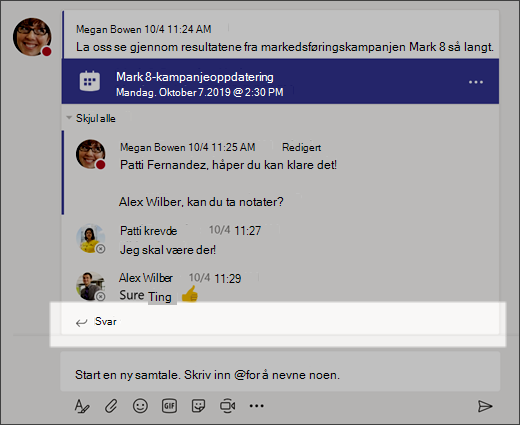The height and width of the screenshot is (425, 520).
Task: Click the thumbs up emoji in Alex's reply
Action: [x=190, y=294]
